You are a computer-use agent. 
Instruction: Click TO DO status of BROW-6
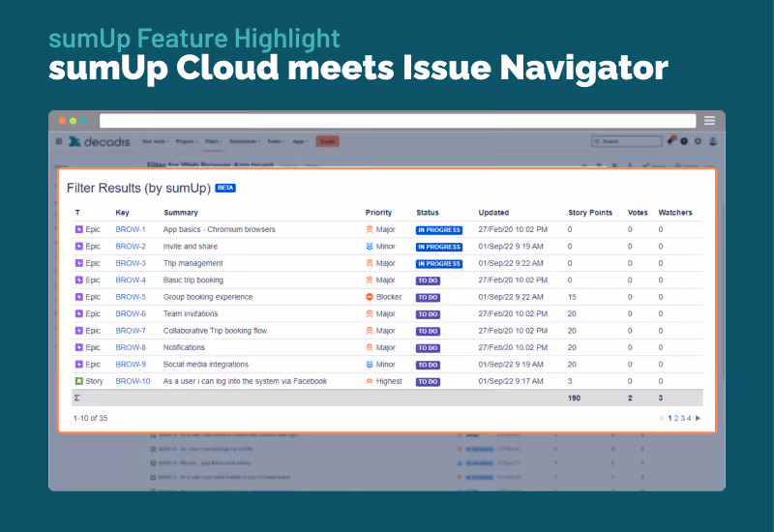click(x=428, y=314)
